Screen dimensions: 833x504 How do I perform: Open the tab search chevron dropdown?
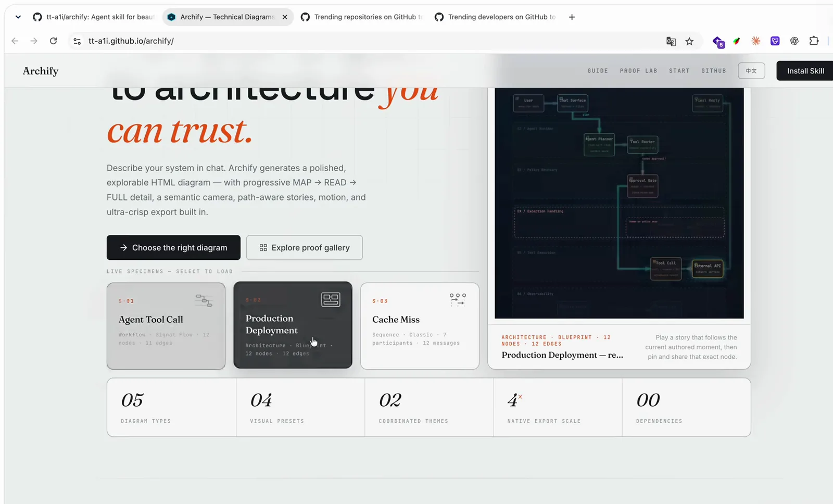pos(18,17)
